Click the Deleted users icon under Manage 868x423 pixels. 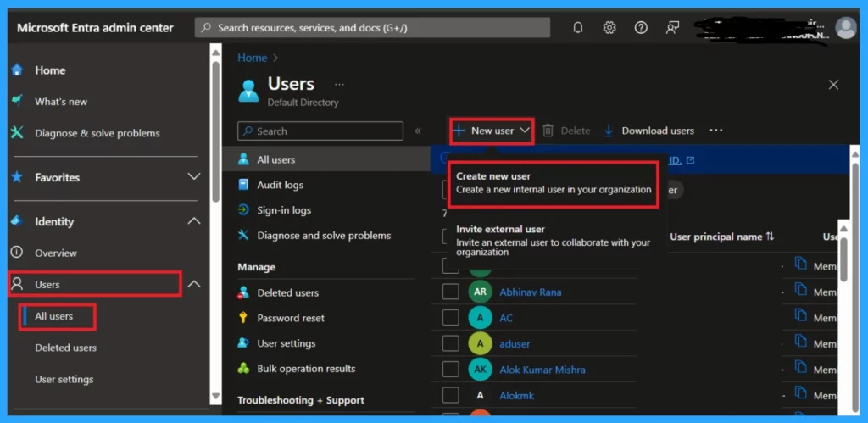tap(243, 293)
